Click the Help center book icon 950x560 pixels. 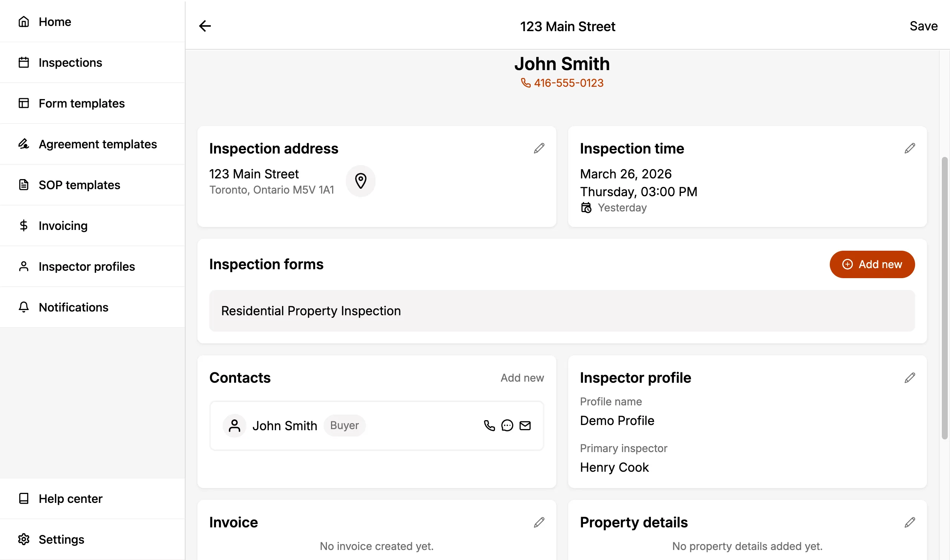(23, 498)
